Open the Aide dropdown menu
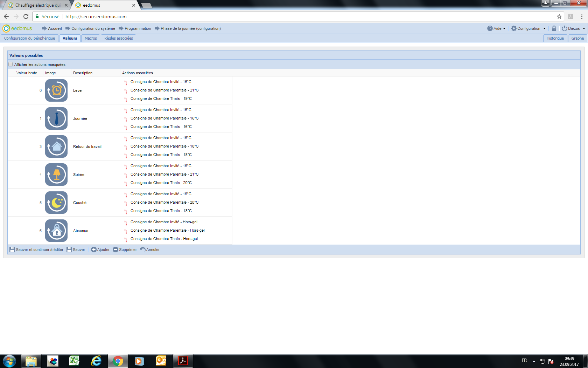This screenshot has width=588, height=368. point(496,28)
